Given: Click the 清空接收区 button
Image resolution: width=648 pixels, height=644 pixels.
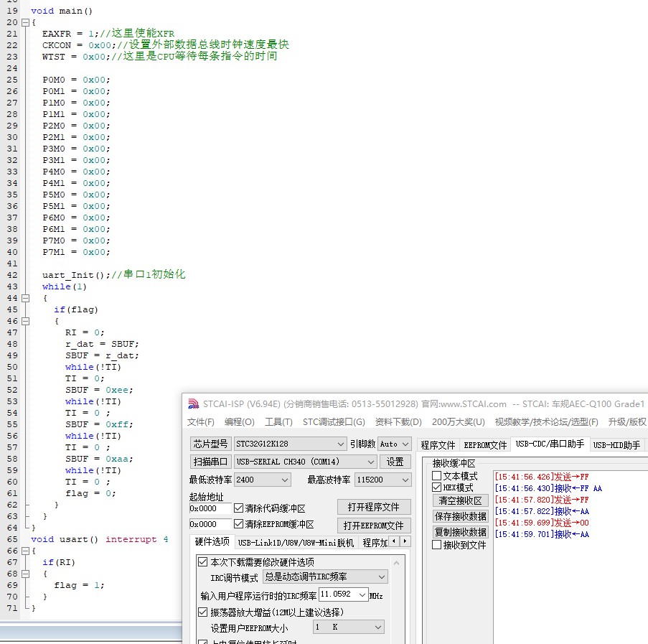Looking at the screenshot, I should (461, 500).
